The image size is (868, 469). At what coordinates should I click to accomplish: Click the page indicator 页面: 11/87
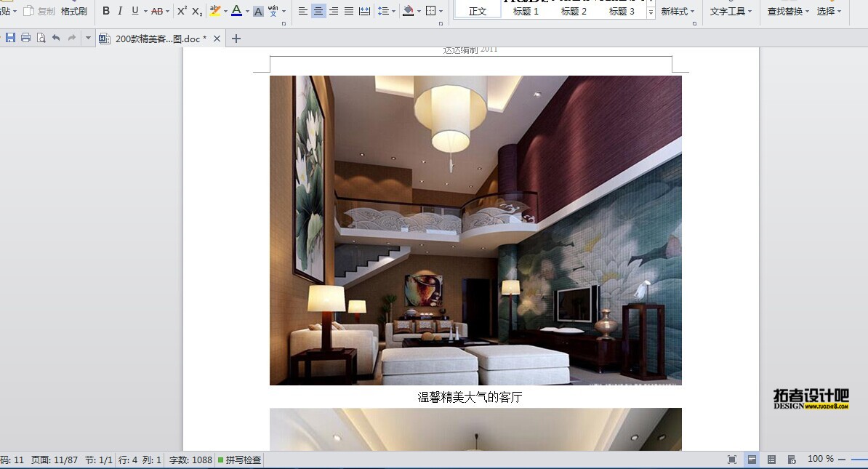pyautogui.click(x=55, y=460)
